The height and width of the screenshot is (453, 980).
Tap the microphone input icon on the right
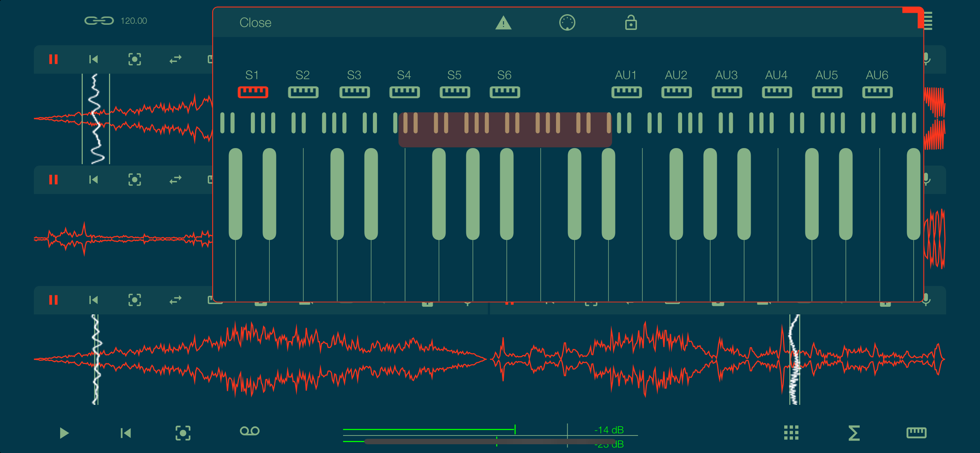coord(927,59)
